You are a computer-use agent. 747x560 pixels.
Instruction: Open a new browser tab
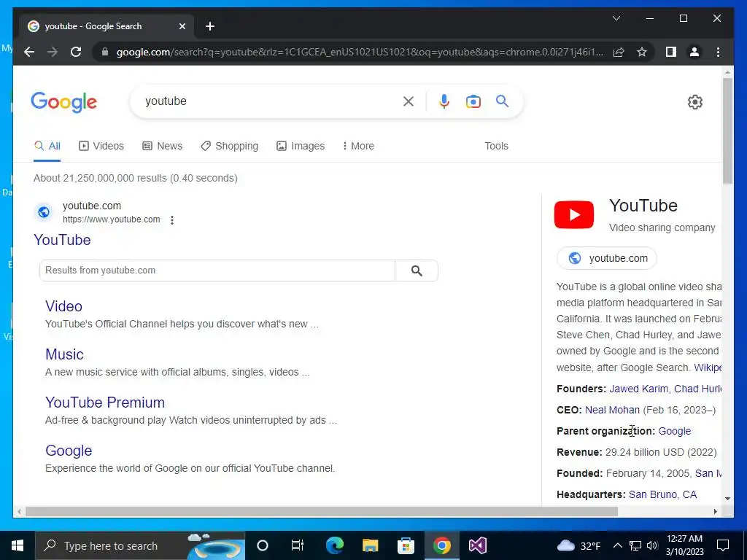click(x=210, y=26)
